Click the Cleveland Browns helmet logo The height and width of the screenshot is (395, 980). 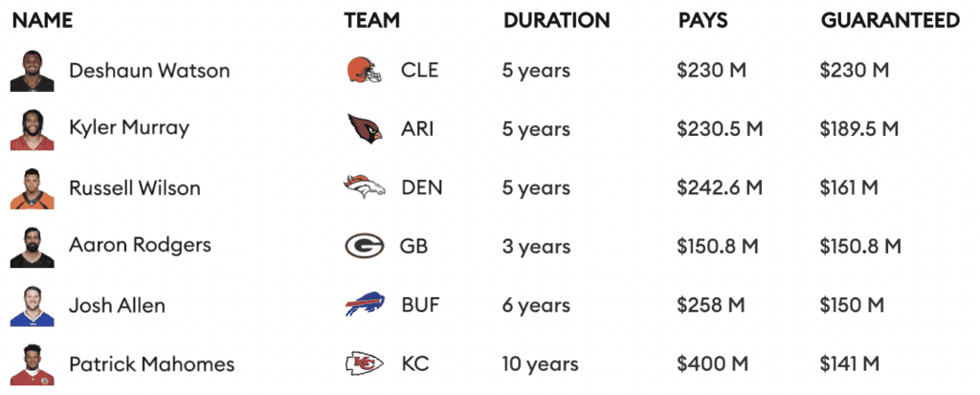363,70
